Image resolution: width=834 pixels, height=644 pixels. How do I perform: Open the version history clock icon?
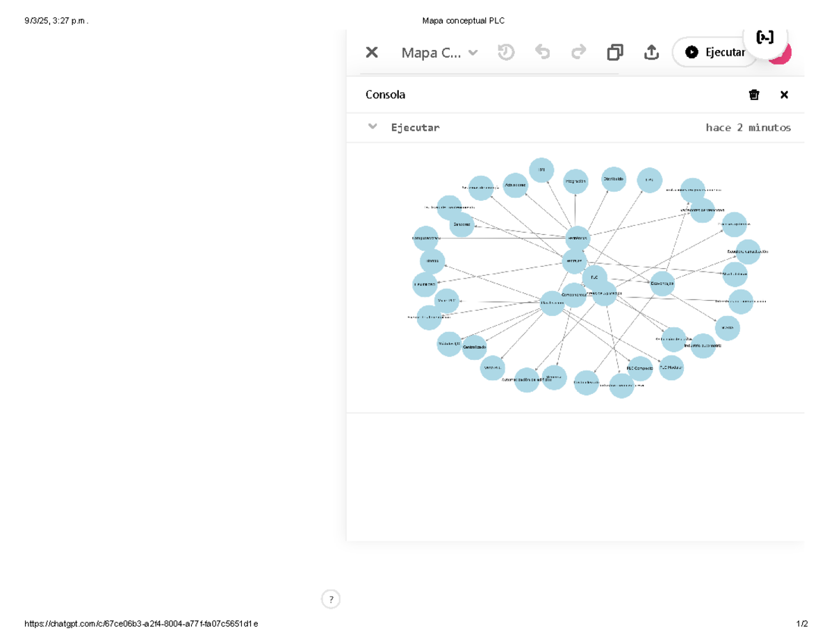(506, 52)
